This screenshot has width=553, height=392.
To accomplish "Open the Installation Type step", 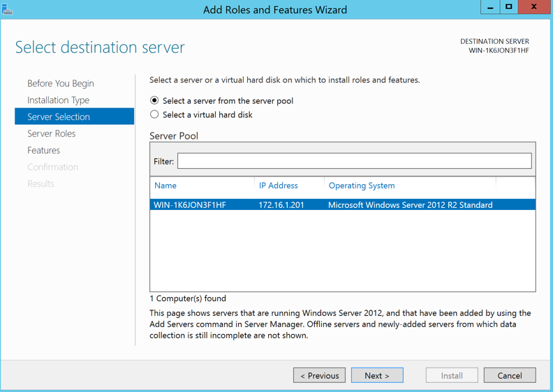I will (58, 100).
